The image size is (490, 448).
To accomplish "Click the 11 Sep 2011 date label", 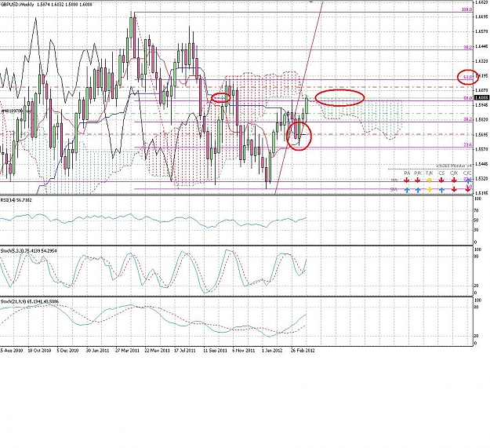I will (x=215, y=351).
